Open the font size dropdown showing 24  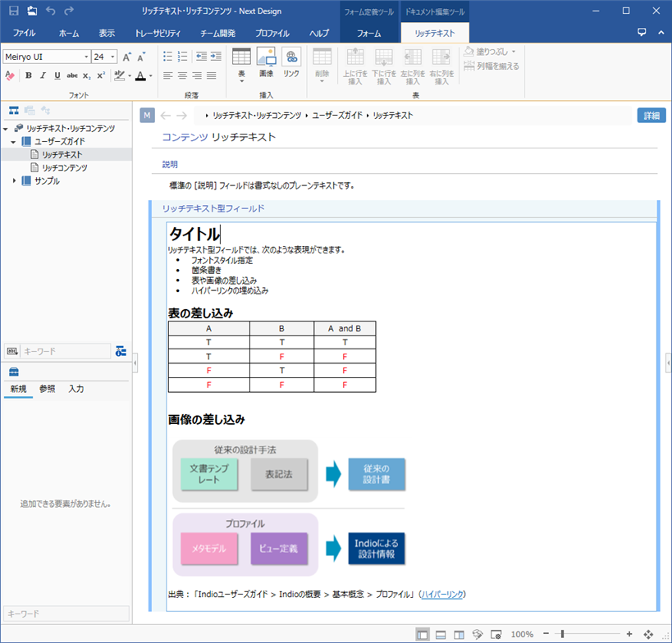point(113,57)
